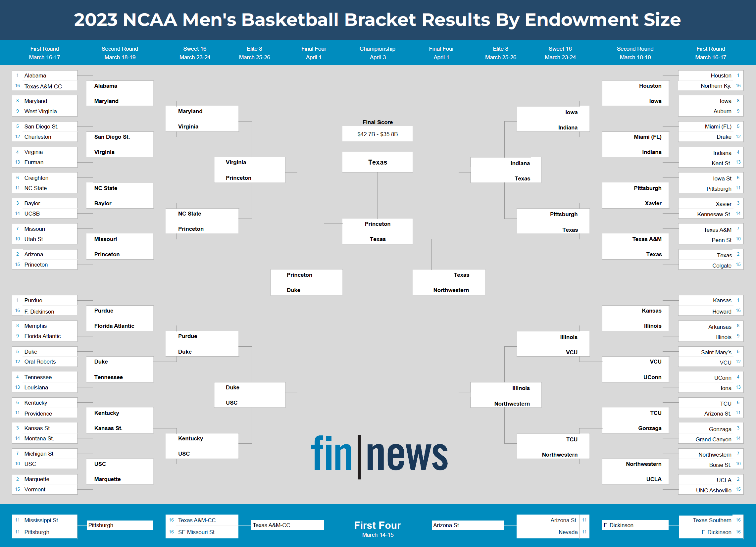Screen dimensions: 756x547
Task: Click the fin|news logo
Action: [x=379, y=457]
